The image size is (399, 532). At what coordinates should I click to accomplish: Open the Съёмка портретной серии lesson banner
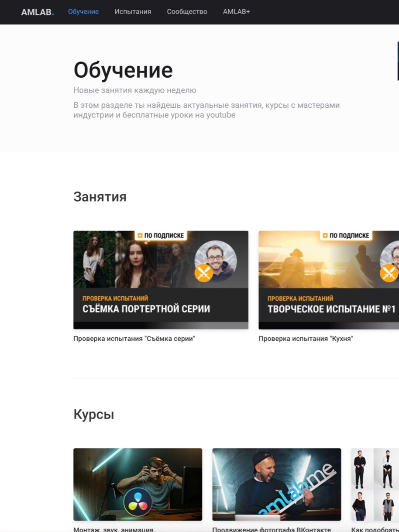[161, 280]
